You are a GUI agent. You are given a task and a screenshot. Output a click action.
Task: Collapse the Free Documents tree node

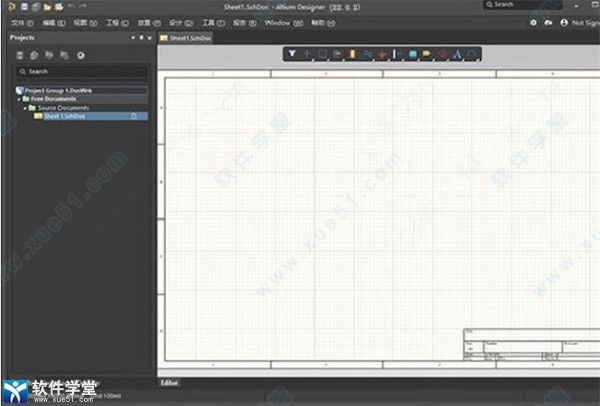[19, 99]
